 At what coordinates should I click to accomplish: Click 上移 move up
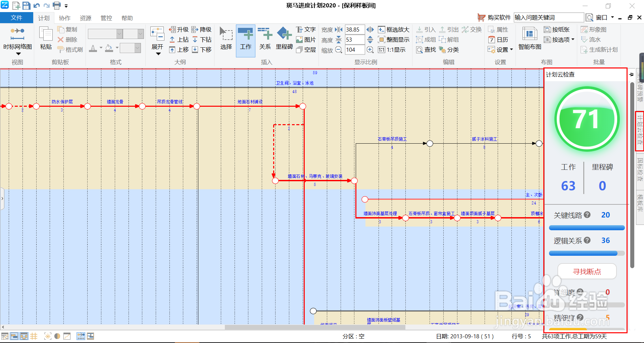[x=179, y=50]
